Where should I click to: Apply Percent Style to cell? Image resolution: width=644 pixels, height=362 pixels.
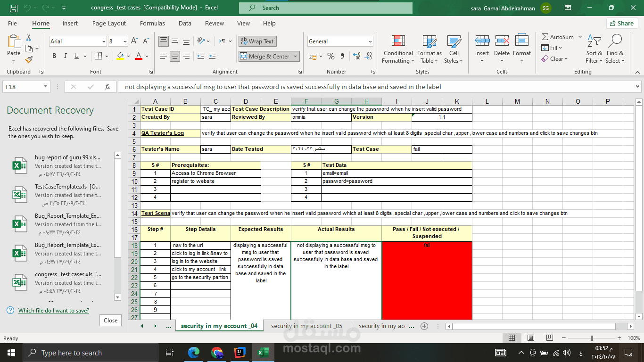pos(330,56)
